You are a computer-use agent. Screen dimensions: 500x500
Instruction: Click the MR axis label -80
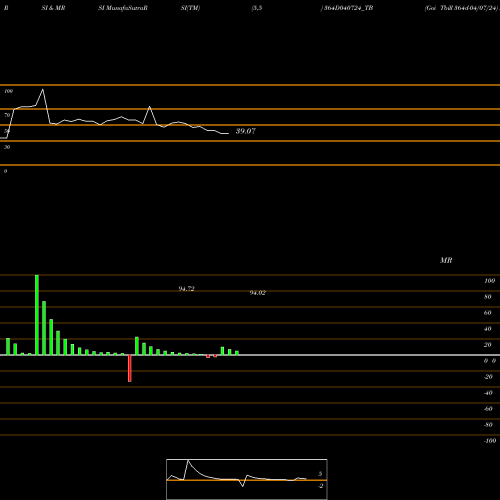point(488,425)
